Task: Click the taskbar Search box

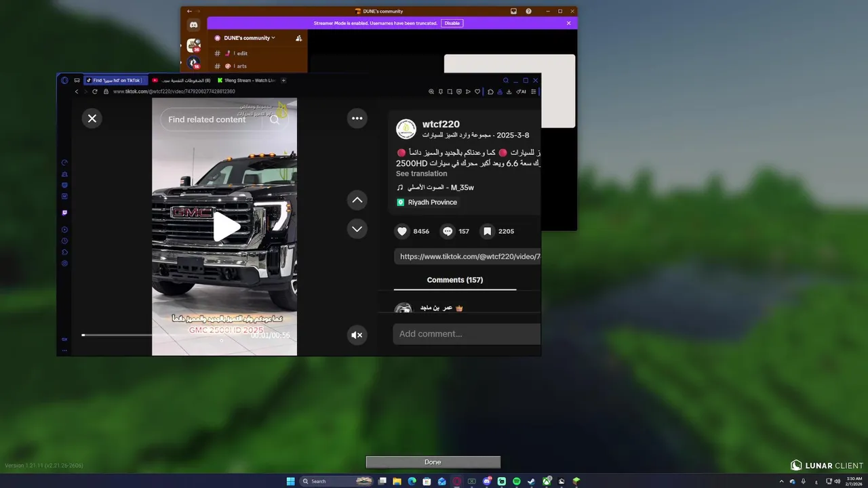Action: (x=336, y=481)
